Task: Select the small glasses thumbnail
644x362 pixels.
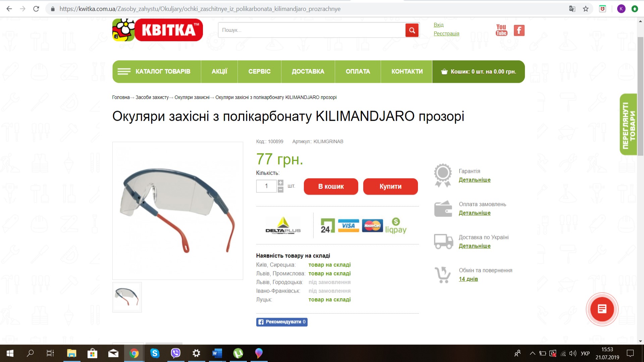Action: point(127,297)
